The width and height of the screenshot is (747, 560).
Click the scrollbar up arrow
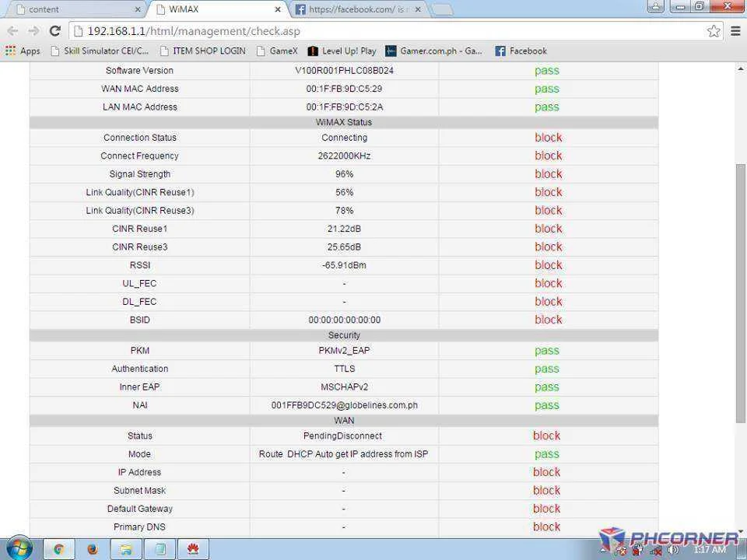(740, 69)
